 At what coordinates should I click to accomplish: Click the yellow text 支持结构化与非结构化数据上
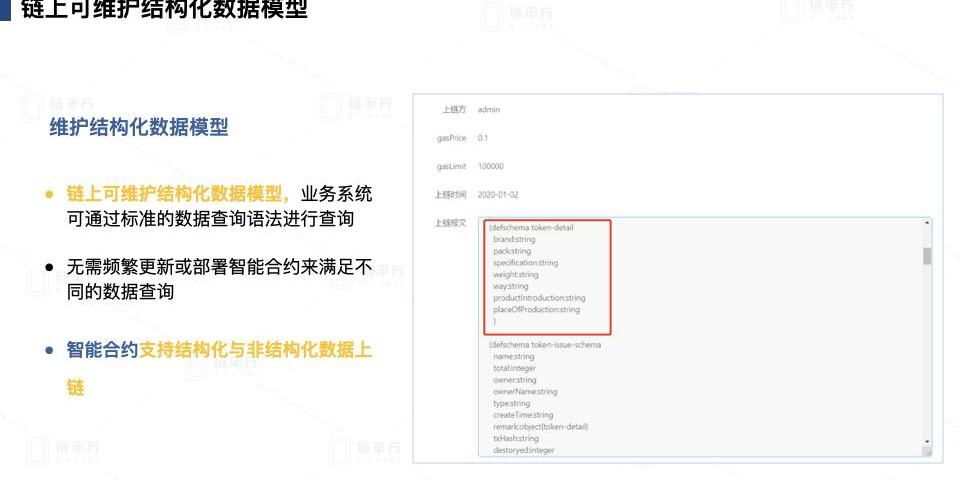pyautogui.click(x=256, y=350)
